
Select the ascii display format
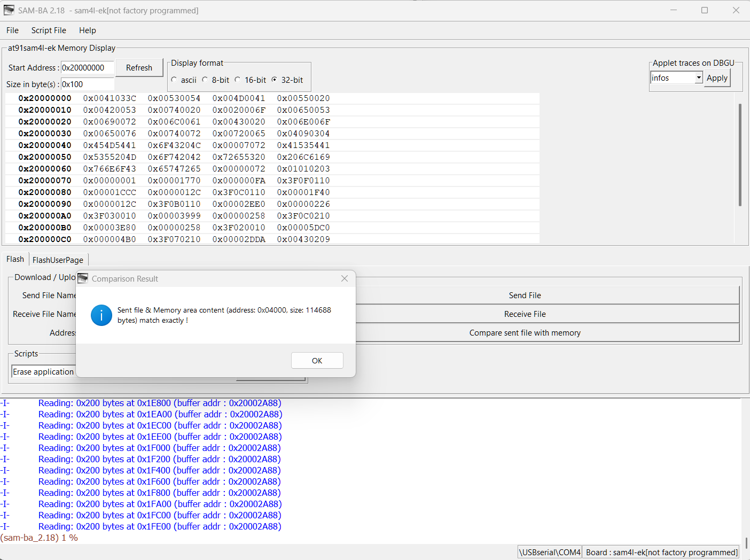click(174, 80)
